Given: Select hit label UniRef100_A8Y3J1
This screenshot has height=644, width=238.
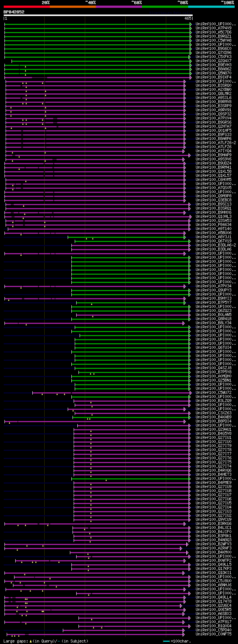Looking at the screenshot, I should pos(213,237).
